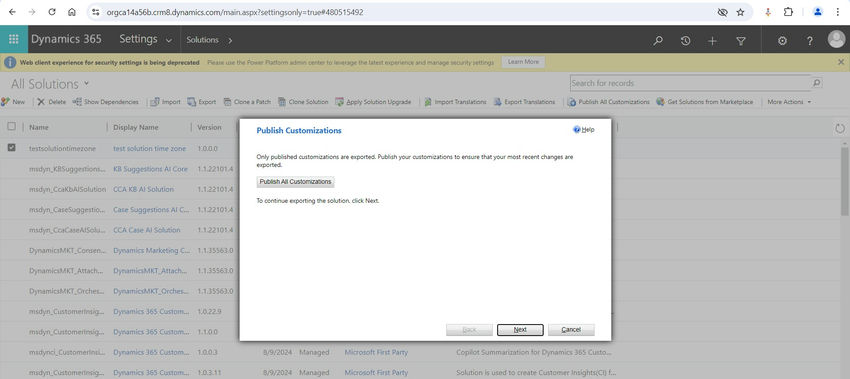Screen dimensions: 850x379
Task: Click Cancel in the dialog
Action: [x=571, y=330]
